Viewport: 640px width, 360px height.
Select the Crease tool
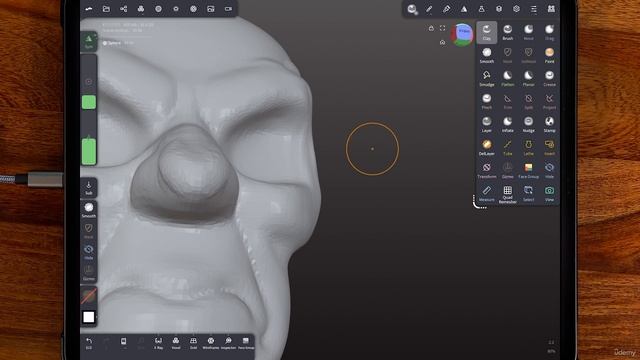(x=549, y=78)
